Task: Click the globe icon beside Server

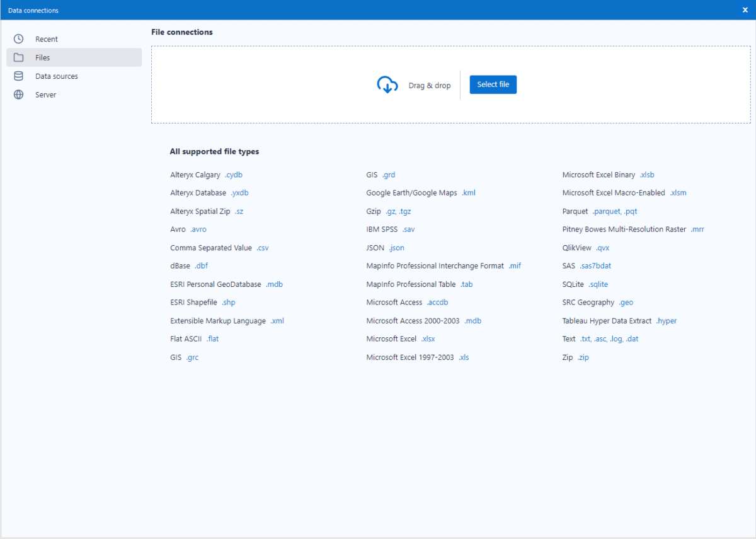Action: click(x=18, y=95)
